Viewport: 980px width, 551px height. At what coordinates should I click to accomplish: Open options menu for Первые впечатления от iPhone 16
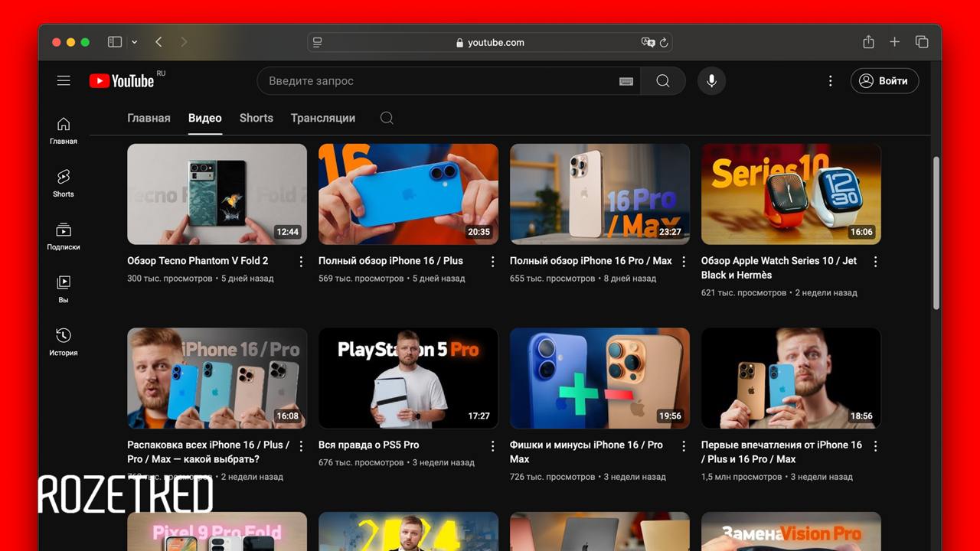(875, 445)
